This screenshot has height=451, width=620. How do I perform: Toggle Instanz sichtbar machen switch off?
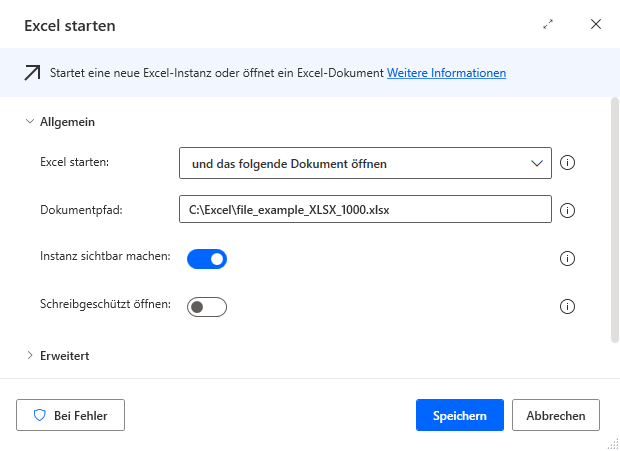(207, 259)
